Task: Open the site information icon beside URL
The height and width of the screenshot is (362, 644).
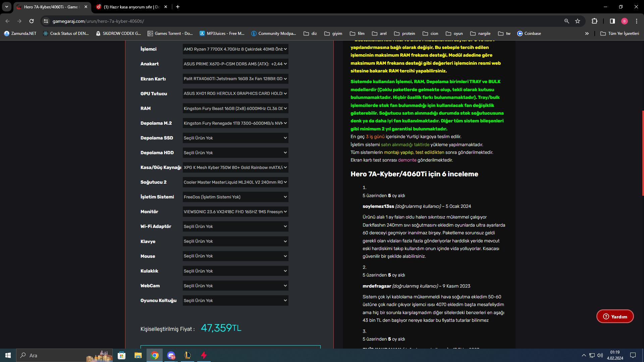Action: [46, 21]
